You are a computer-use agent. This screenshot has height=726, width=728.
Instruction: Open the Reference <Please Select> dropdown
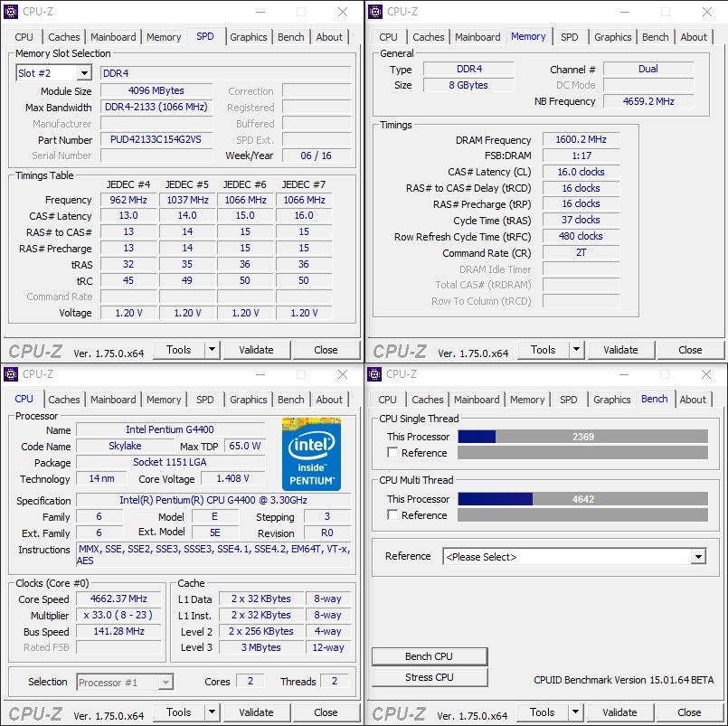pos(698,557)
